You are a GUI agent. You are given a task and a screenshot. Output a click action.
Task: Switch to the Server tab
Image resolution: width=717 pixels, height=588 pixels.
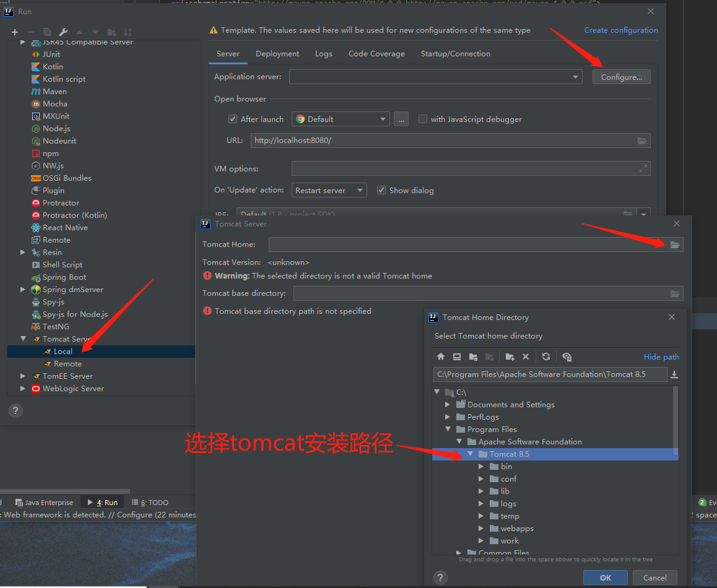(x=228, y=54)
